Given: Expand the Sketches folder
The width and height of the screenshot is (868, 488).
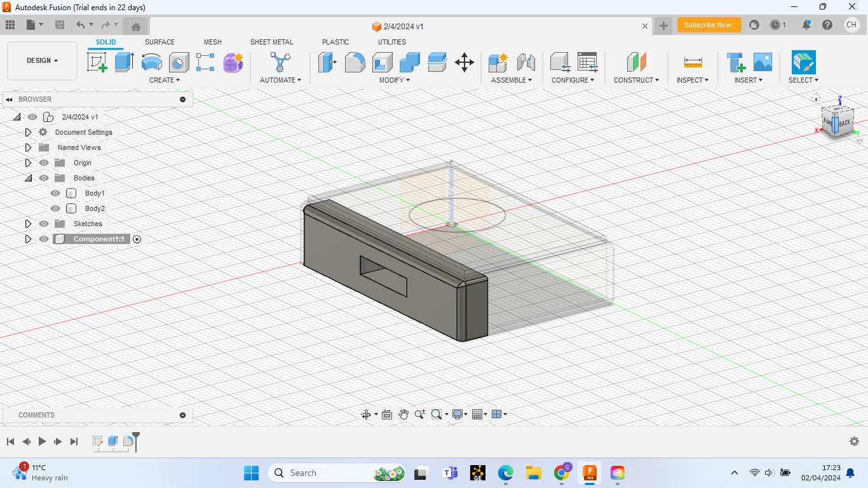Looking at the screenshot, I should 28,224.
